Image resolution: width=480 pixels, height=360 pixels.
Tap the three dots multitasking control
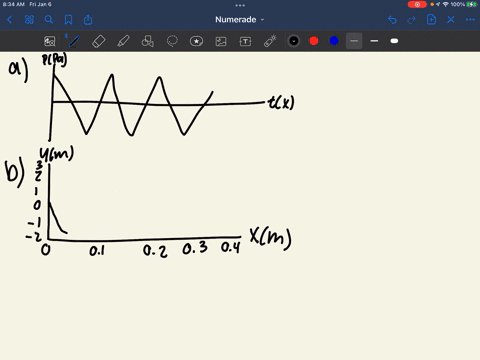240,5
